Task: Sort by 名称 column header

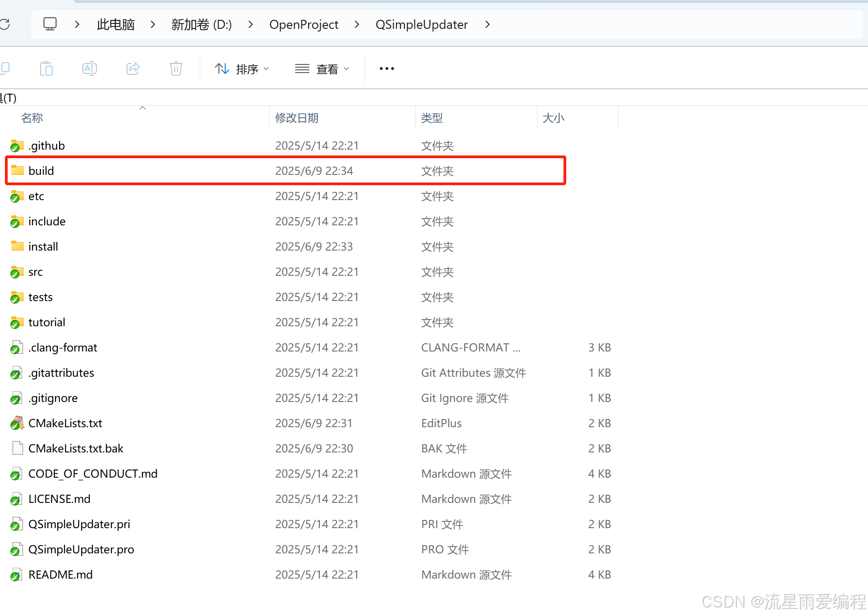Action: 32,118
